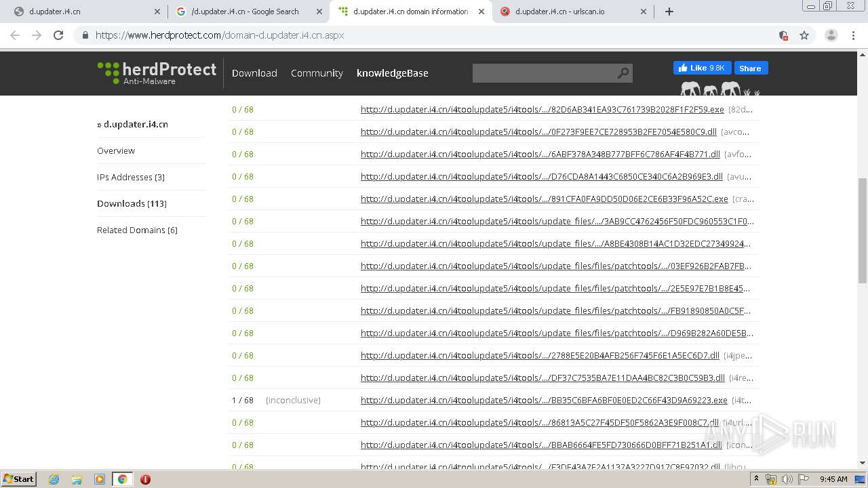Click the lock icon in address bar

(x=85, y=35)
